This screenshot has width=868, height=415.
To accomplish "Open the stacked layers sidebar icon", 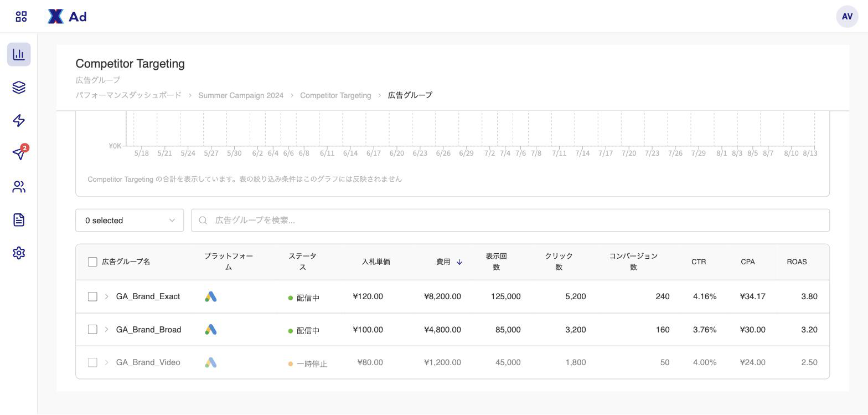I will (19, 88).
